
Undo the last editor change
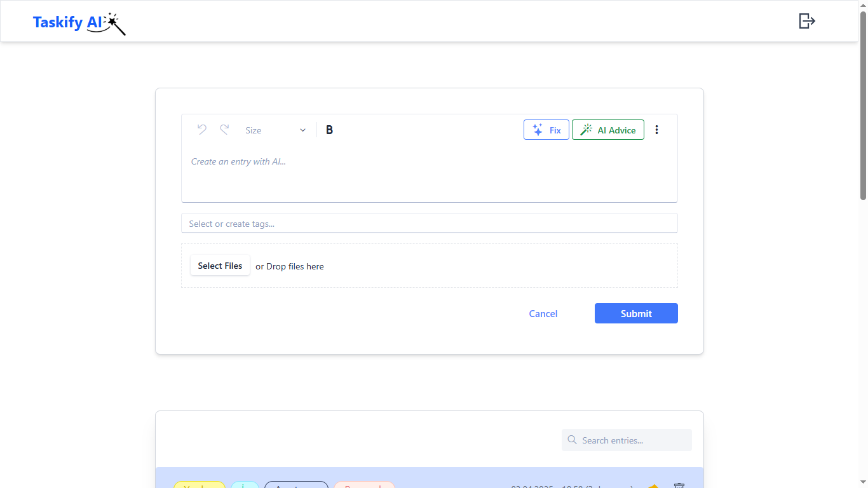click(x=202, y=130)
